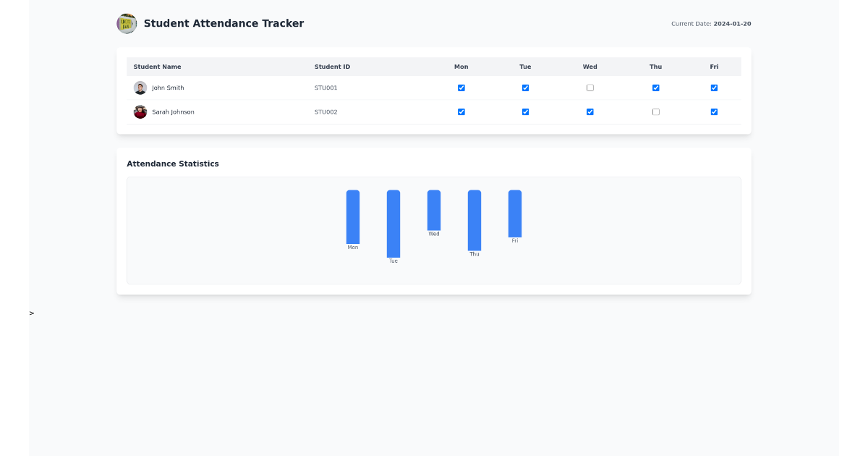Image resolution: width=868 pixels, height=456 pixels.
Task: Click the Friday bar in the chart
Action: pyautogui.click(x=515, y=214)
